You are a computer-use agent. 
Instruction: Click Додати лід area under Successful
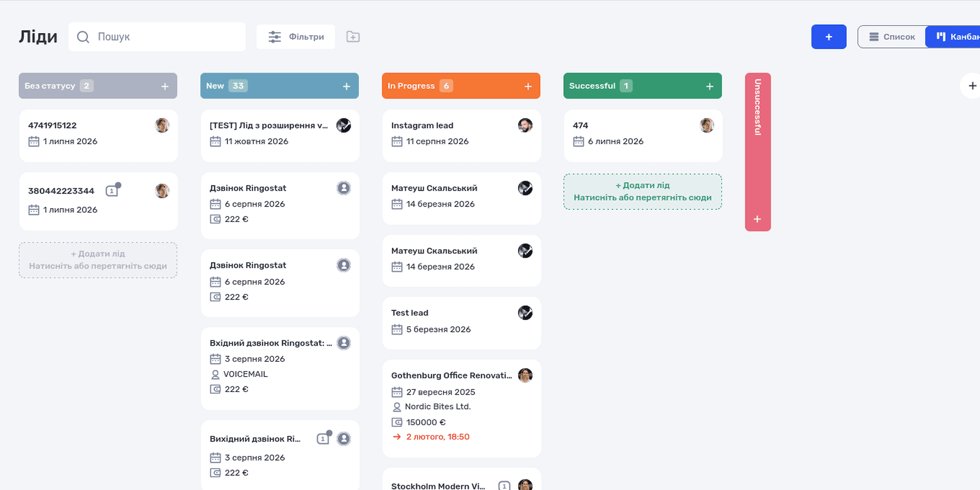click(x=643, y=191)
